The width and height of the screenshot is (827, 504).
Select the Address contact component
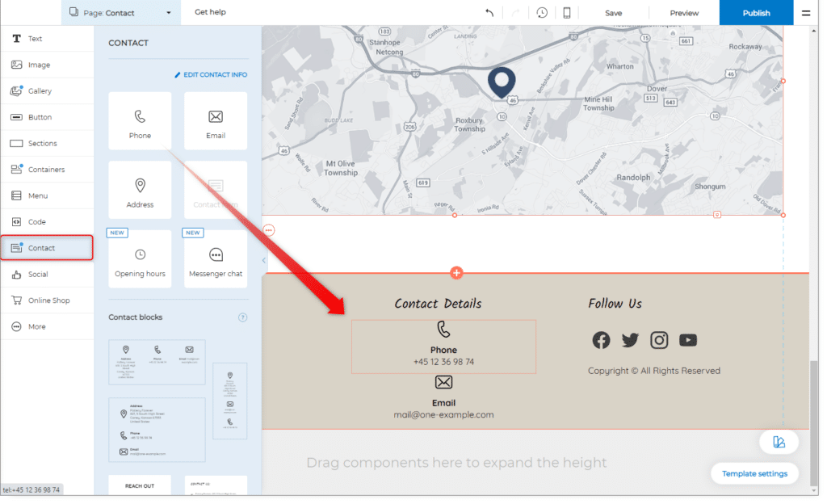point(140,191)
